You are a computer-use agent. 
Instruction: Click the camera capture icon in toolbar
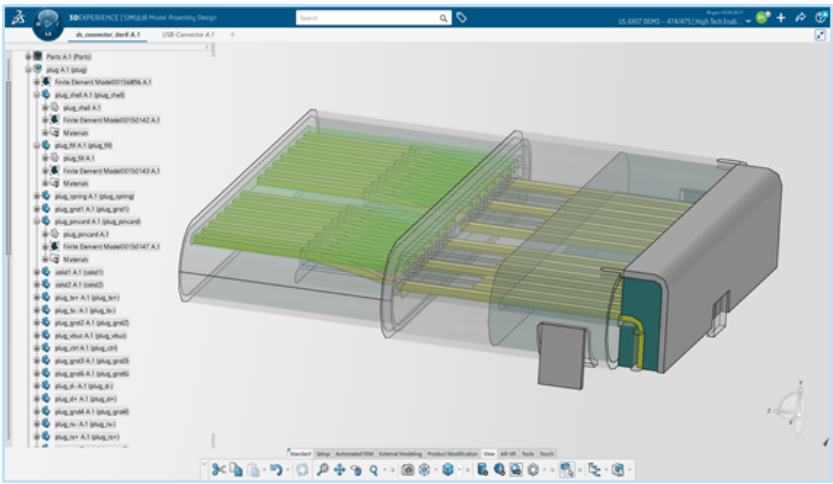pyautogui.click(x=408, y=468)
